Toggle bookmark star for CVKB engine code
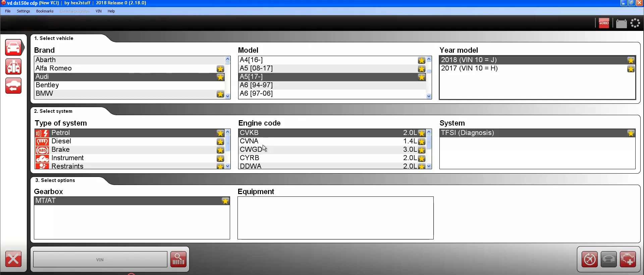 (422, 133)
